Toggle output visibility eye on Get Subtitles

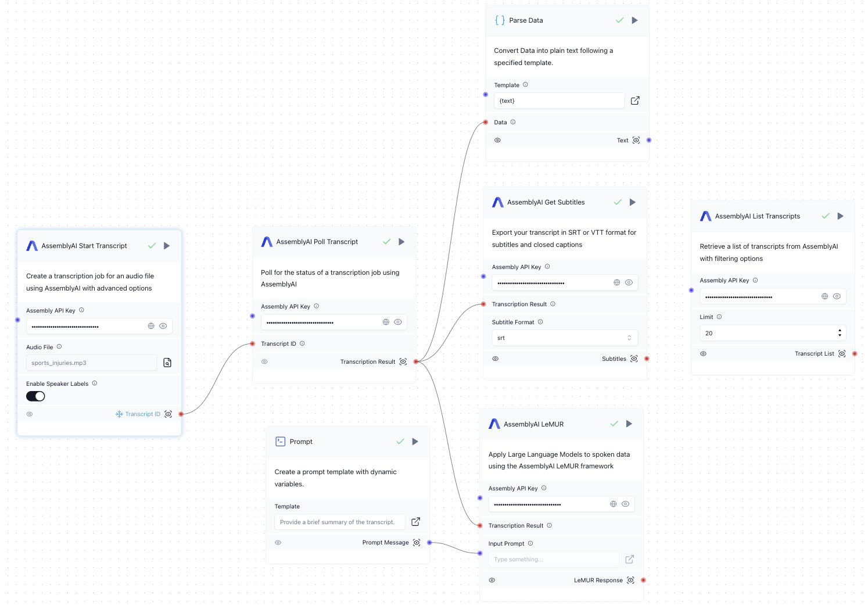[x=496, y=359]
